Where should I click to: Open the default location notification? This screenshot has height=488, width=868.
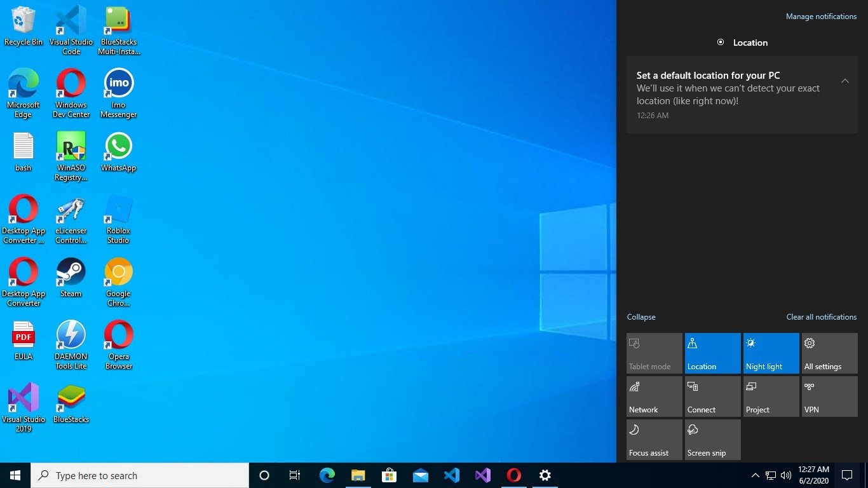(x=742, y=95)
